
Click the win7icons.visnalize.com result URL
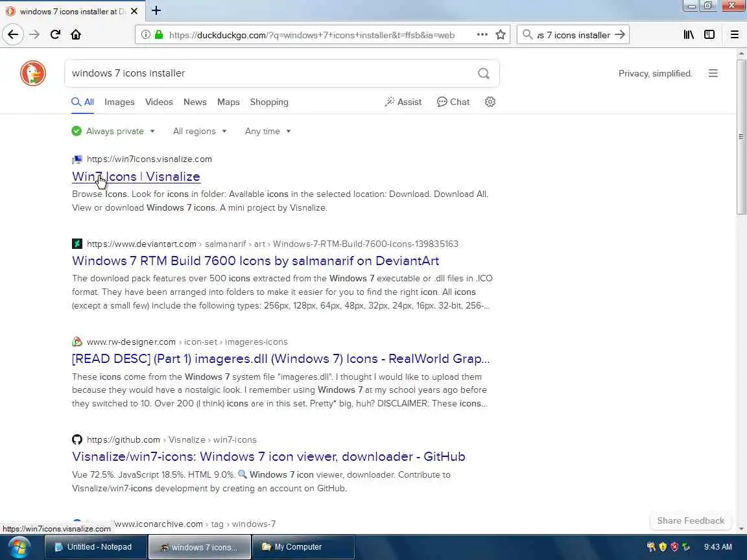[149, 159]
